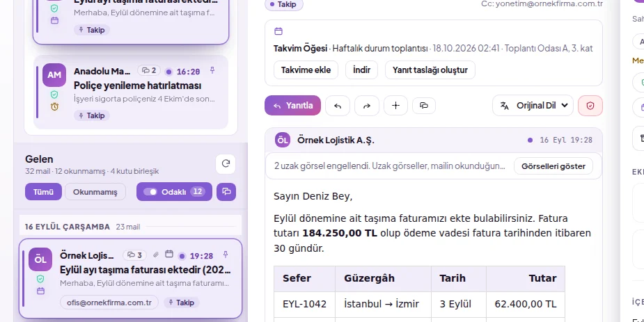Viewport: 644px width, 322px height.
Task: Click Görselleri göster to load remote images
Action: click(553, 166)
